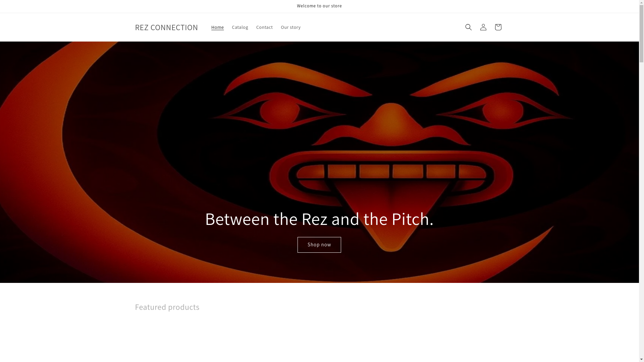Click the REZ CONNECTION store logo link

tap(166, 27)
